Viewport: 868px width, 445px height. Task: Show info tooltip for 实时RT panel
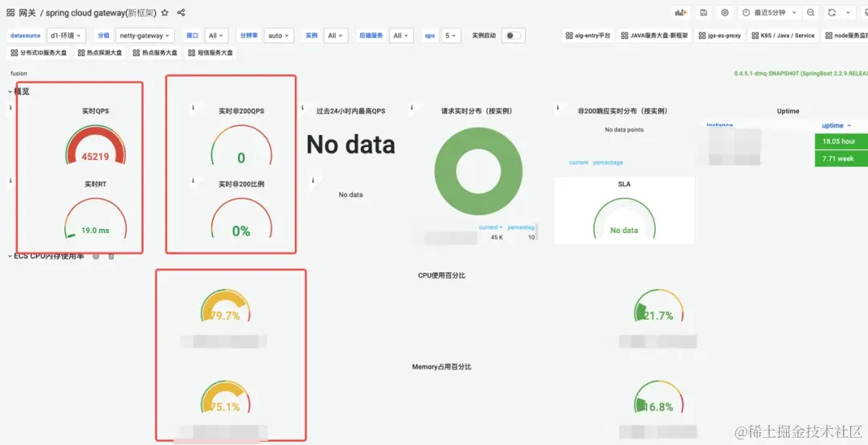click(x=10, y=181)
